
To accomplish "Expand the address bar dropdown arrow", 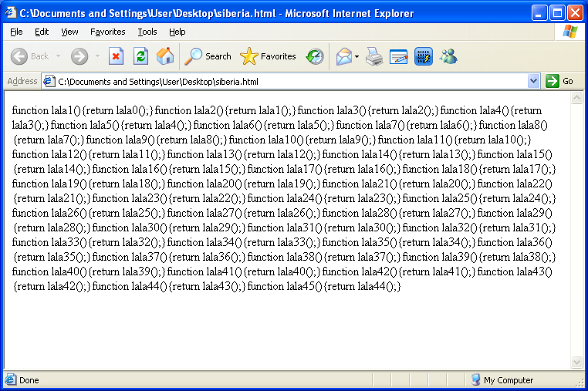I will 534,81.
